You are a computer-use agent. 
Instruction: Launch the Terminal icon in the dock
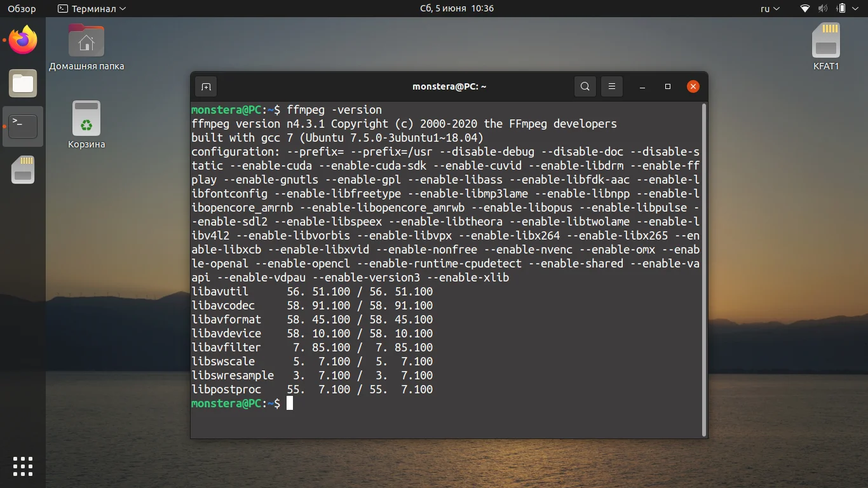22,126
